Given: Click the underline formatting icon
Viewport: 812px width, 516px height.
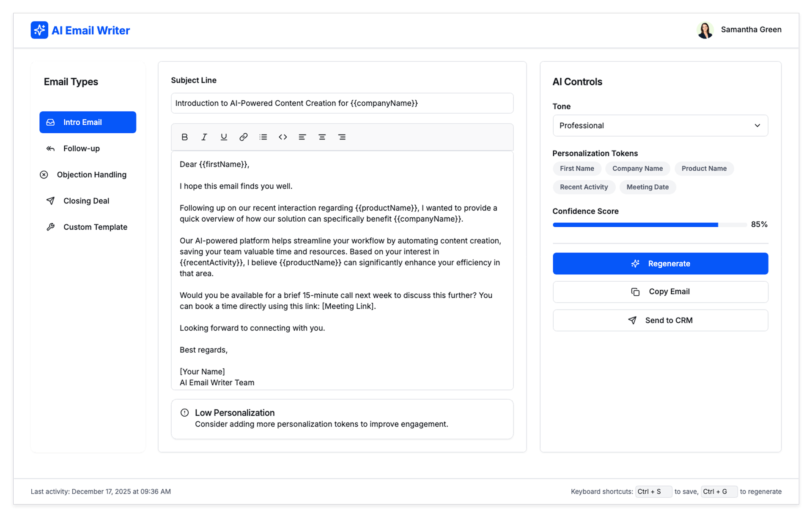Looking at the screenshot, I should point(224,137).
